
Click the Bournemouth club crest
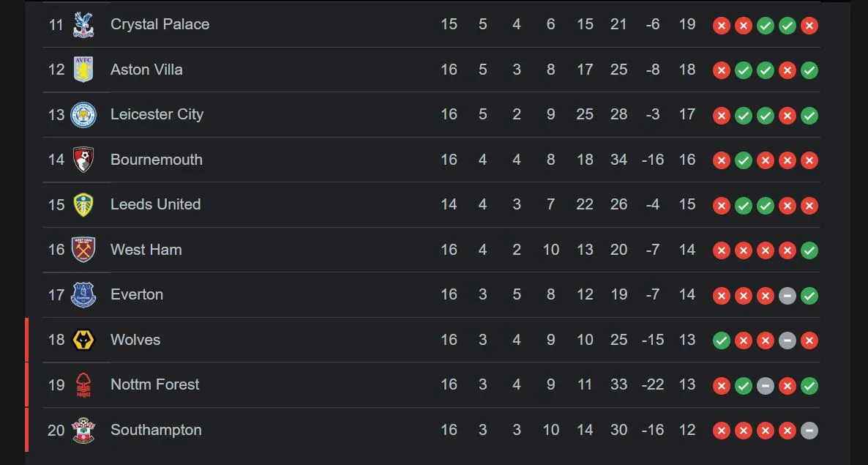tap(83, 160)
